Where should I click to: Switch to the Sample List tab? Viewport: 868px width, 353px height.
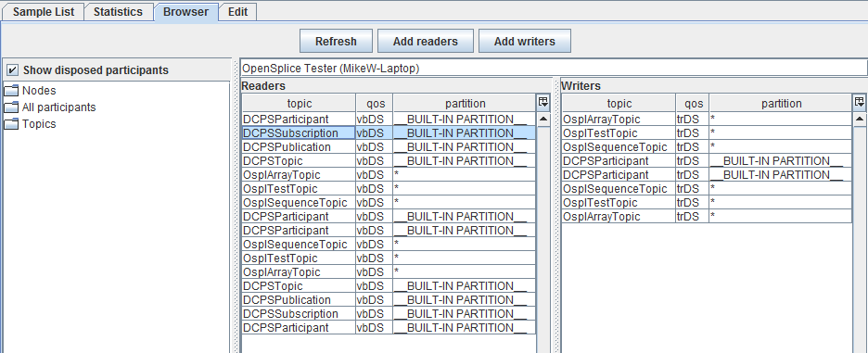(x=43, y=12)
